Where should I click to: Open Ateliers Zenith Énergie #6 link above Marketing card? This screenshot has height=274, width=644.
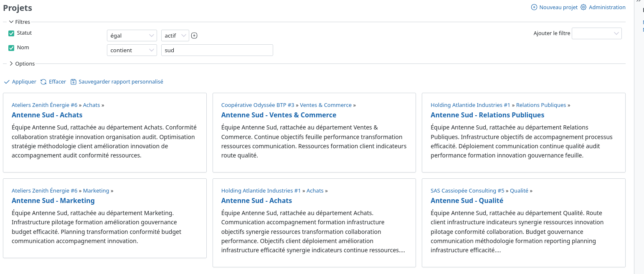[45, 191]
